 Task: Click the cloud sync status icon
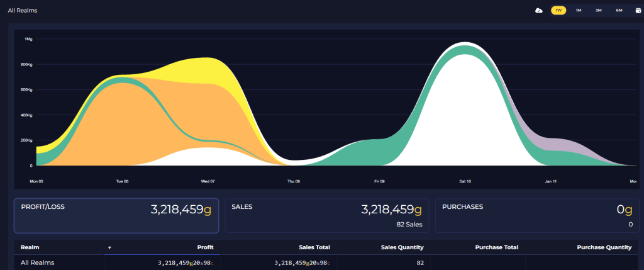point(539,10)
